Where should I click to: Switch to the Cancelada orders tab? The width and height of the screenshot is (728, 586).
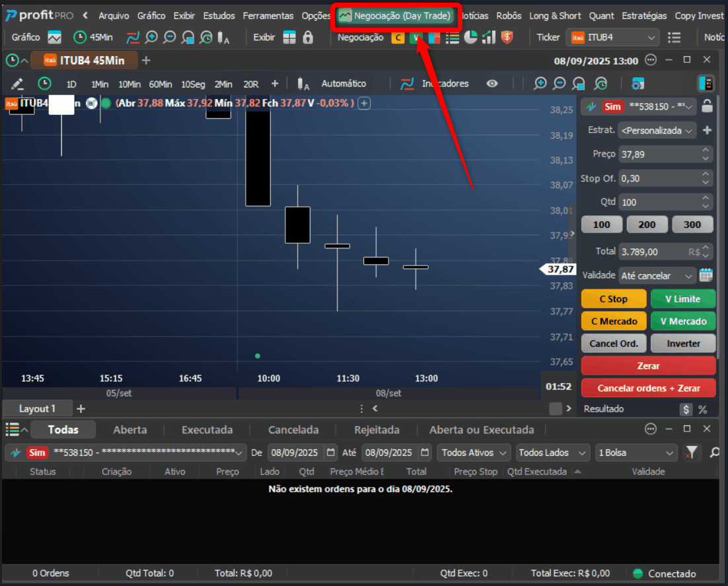[x=293, y=430]
